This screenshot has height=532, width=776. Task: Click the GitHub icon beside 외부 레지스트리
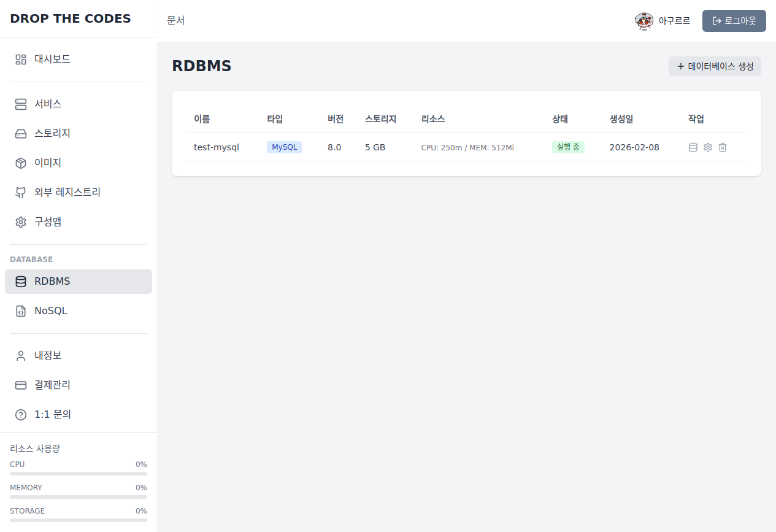click(x=20, y=192)
